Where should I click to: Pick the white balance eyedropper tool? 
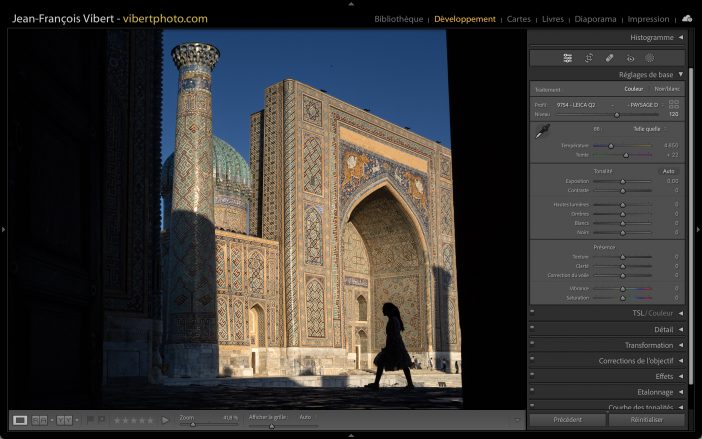point(542,132)
